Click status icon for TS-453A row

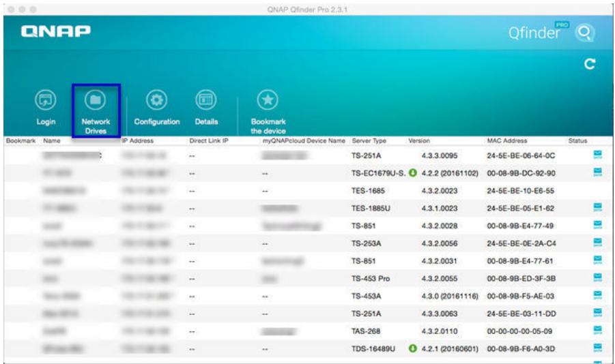pos(597,295)
